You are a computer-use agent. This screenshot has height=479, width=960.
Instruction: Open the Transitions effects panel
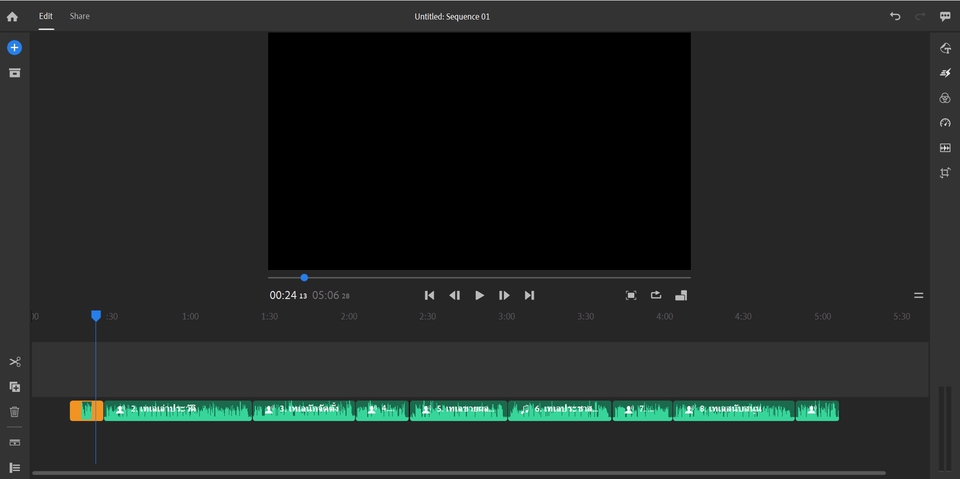(x=945, y=74)
